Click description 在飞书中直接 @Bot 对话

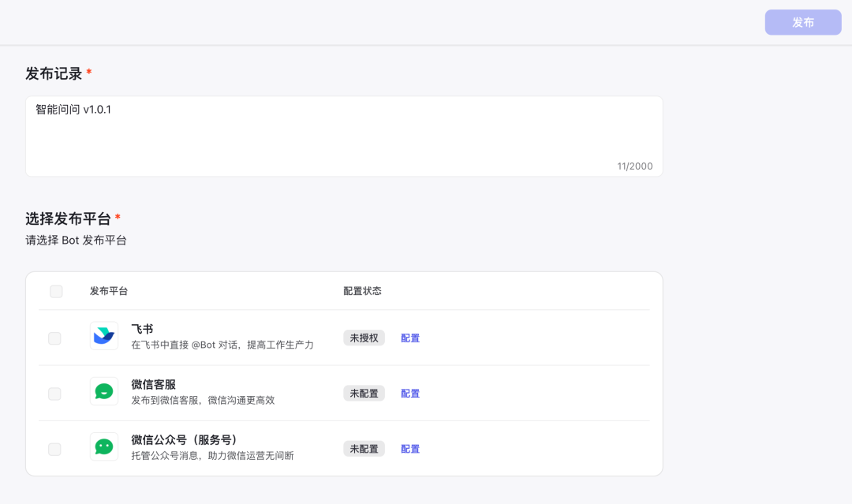(222, 345)
